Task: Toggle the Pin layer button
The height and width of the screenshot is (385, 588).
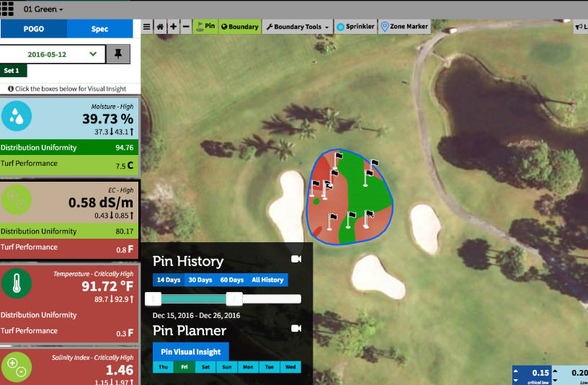Action: (205, 27)
